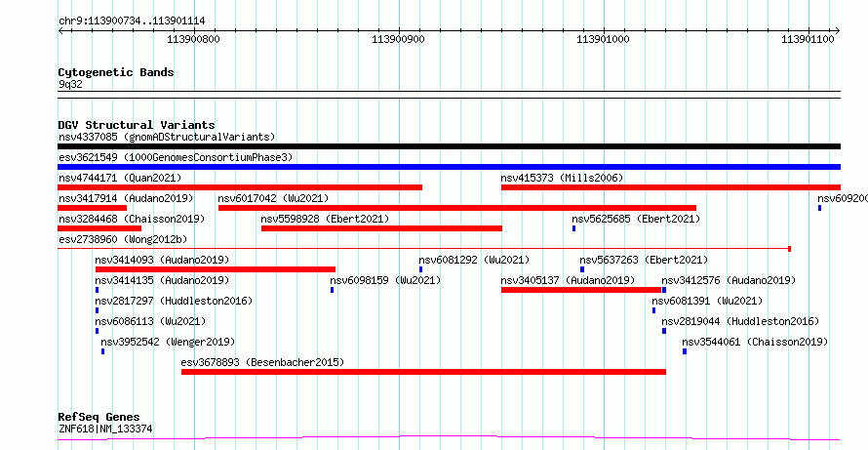Click esv2738960 (Wong2012b) label
Viewport: 868px width, 450px height.
[x=123, y=239]
